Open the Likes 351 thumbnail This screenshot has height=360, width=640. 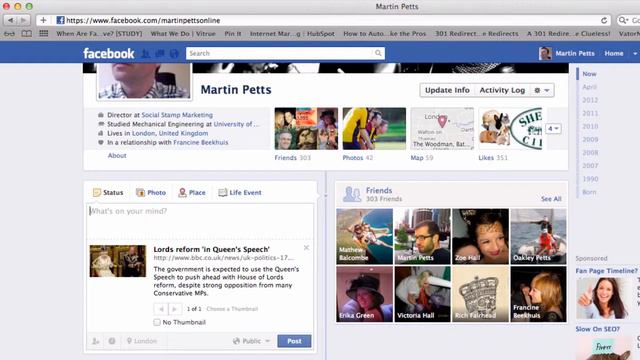510,129
